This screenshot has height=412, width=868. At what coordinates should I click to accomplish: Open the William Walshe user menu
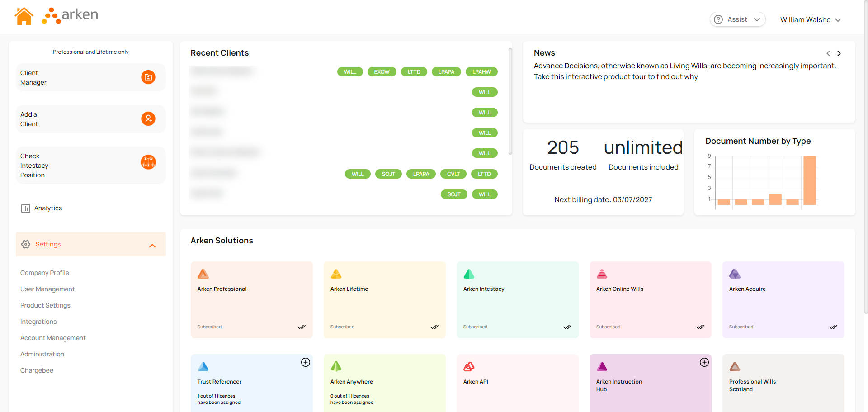(x=810, y=20)
